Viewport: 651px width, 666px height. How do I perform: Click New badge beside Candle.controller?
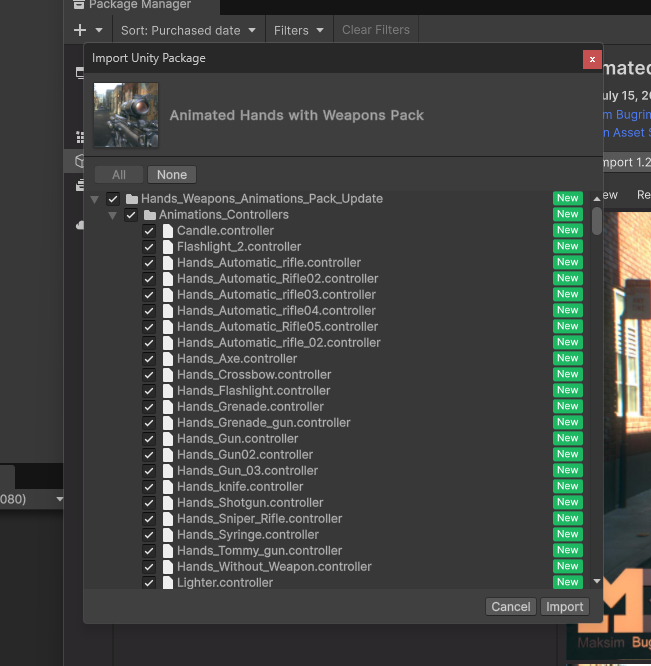tap(568, 230)
